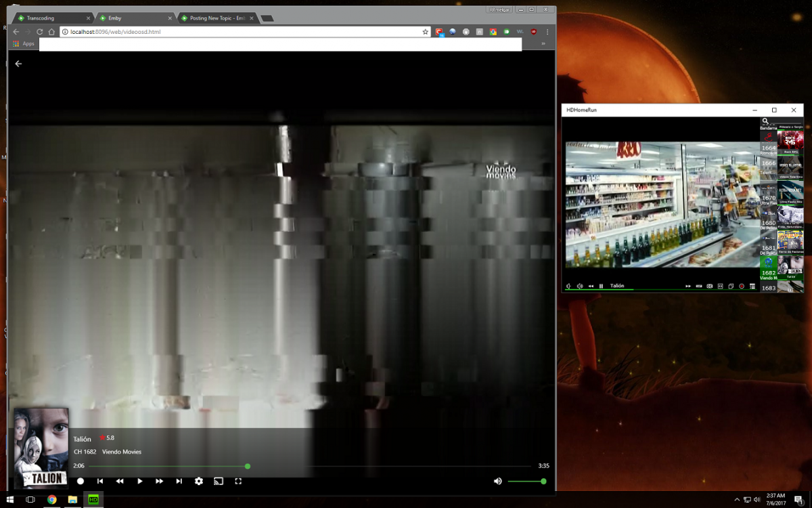Open the blue globe Chrome extension
812x508 pixels.
tap(453, 32)
